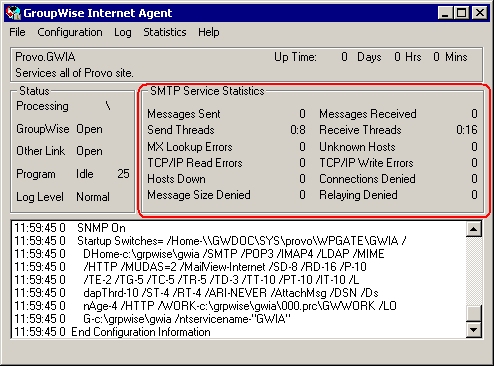Click 'End Configuration Information' log line

point(112,332)
